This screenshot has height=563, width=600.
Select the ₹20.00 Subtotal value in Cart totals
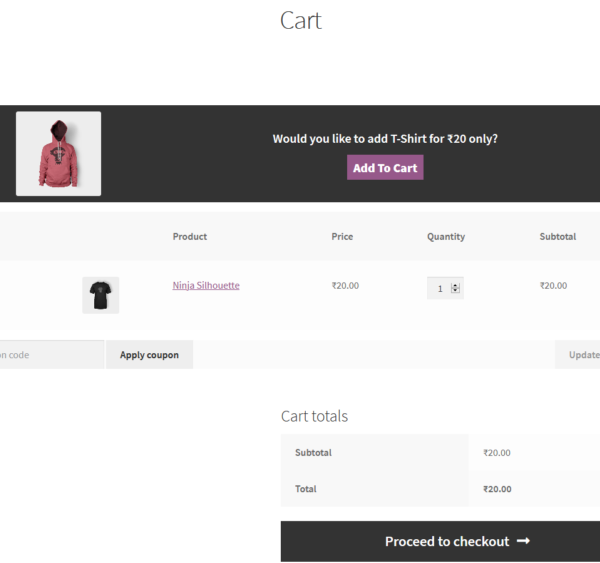pyautogui.click(x=497, y=453)
